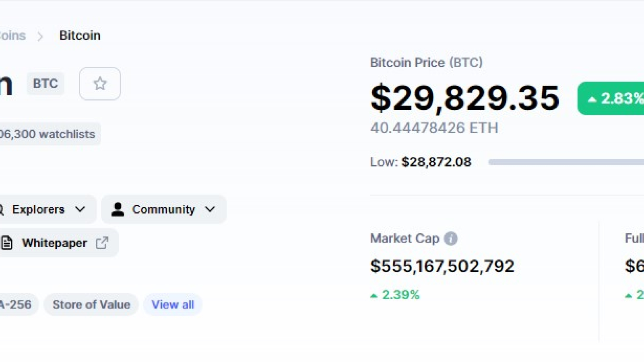Click the Bitcoin breadcrumb item

80,35
